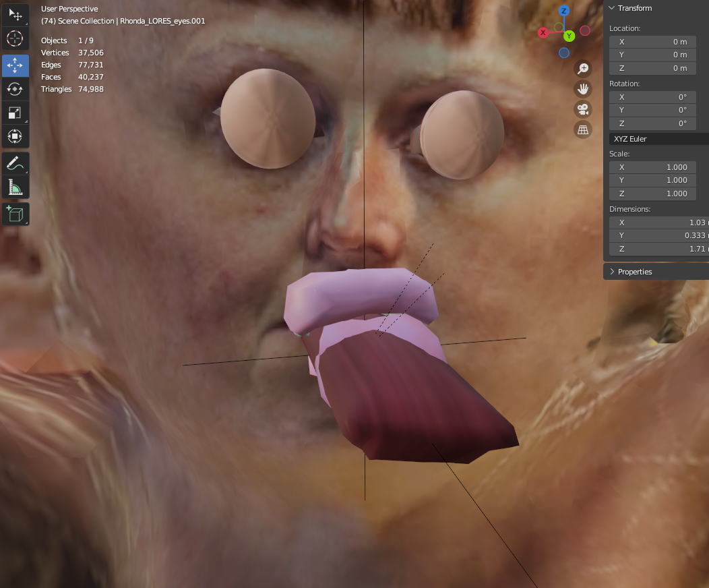The height and width of the screenshot is (588, 709).
Task: Click the Scale Y field
Action: (652, 180)
